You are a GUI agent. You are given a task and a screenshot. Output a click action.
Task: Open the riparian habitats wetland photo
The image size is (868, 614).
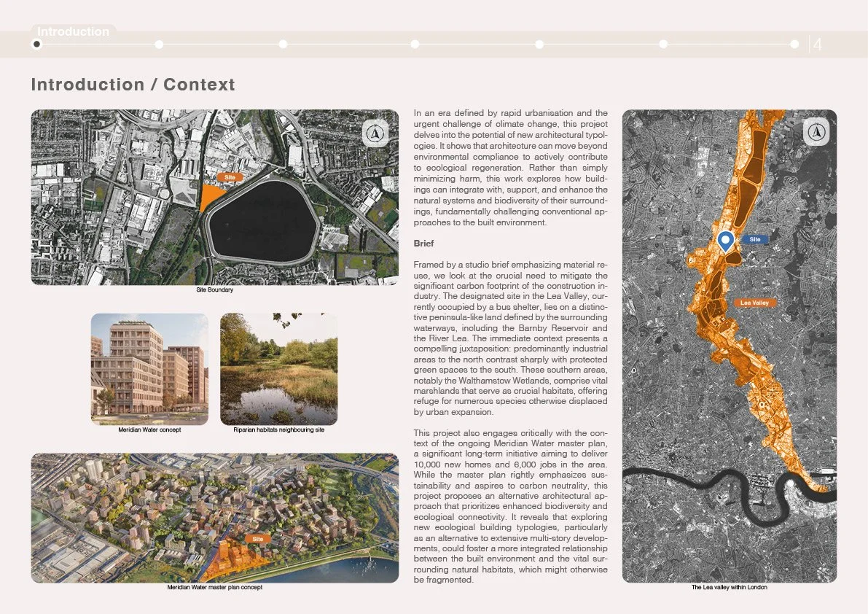tap(279, 369)
